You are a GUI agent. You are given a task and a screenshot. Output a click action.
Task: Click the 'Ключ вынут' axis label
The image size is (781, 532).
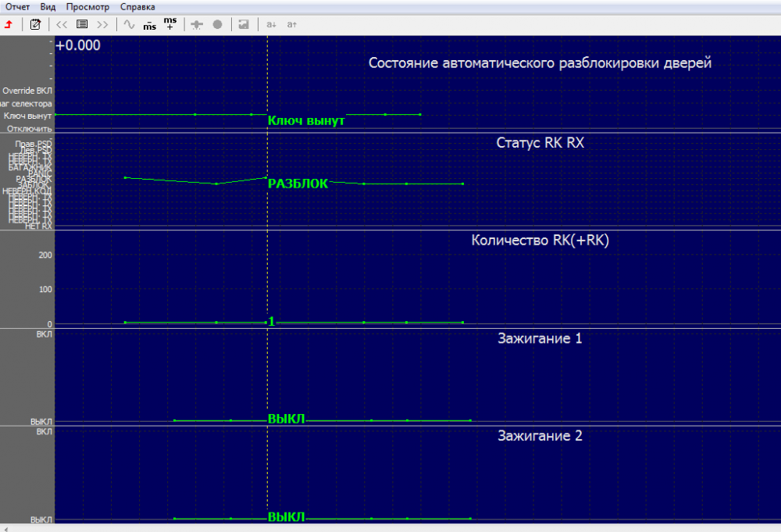28,116
